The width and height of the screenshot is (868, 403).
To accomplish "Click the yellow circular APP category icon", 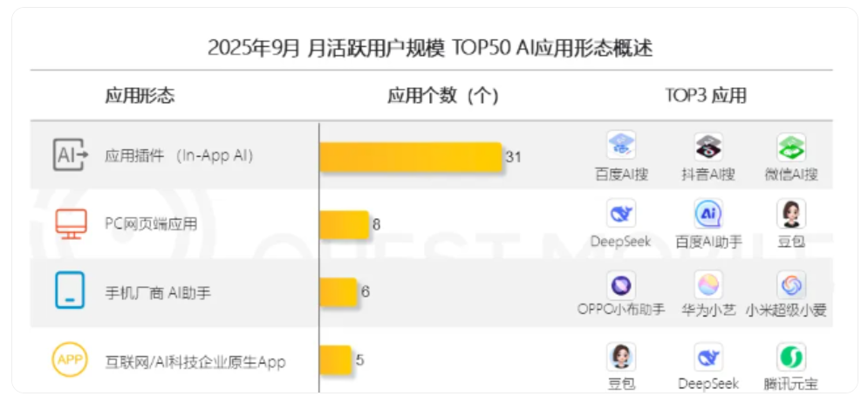I will (x=70, y=359).
